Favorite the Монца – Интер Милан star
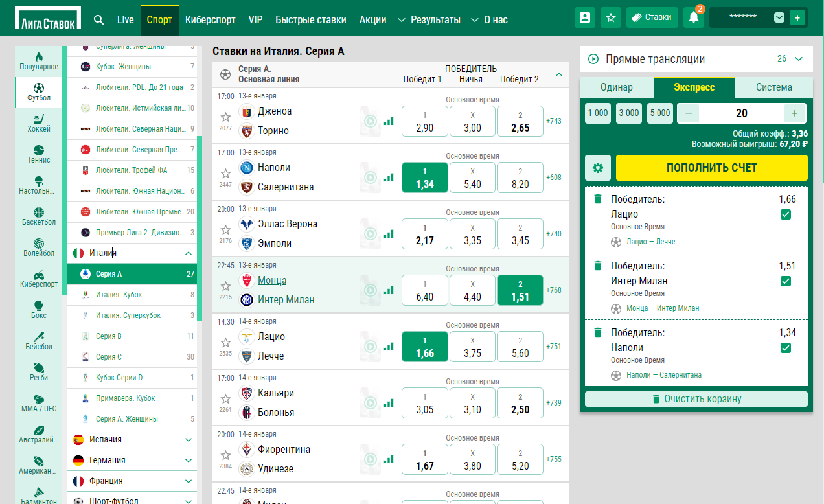 pos(225,286)
